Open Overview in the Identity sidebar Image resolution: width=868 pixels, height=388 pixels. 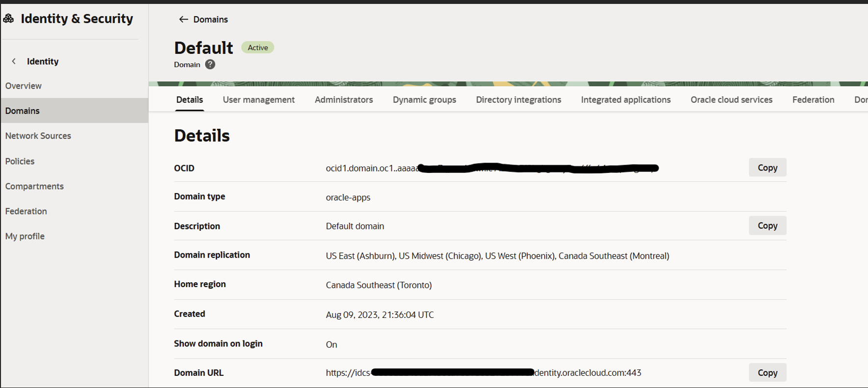24,86
